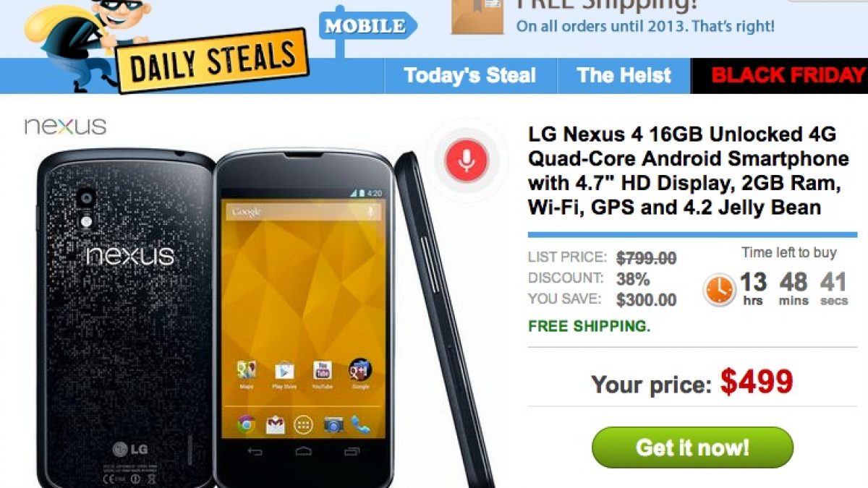Screen dimensions: 868x488
Task: Click YouTube app icon on phone screen
Action: (322, 370)
